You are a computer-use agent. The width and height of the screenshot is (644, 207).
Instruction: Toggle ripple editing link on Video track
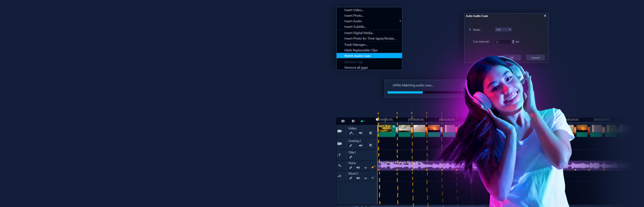351,133
